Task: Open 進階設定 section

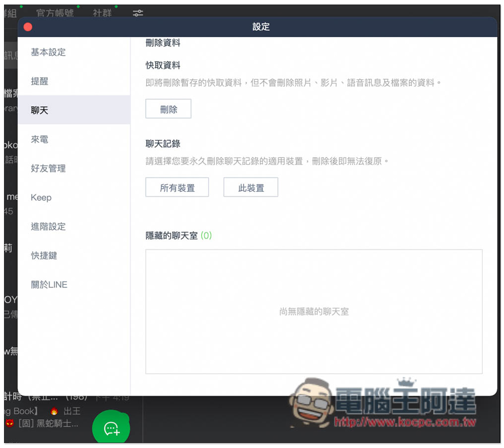Action: click(x=48, y=227)
